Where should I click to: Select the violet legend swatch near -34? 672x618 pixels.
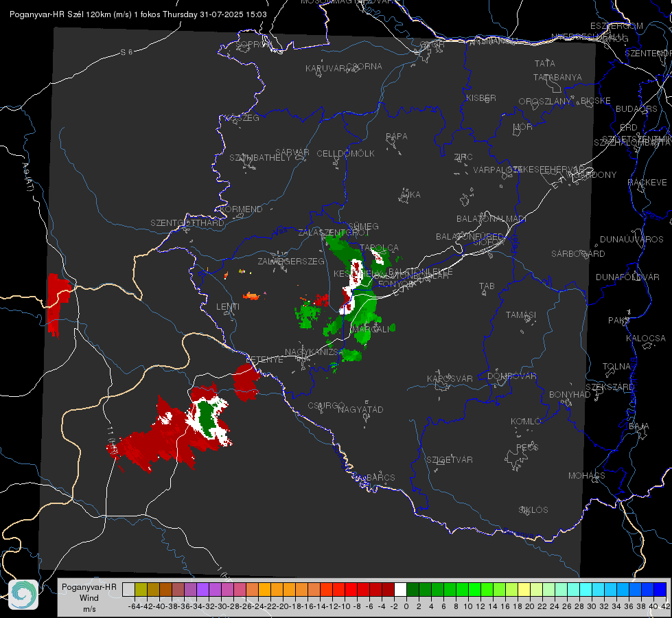point(202,589)
